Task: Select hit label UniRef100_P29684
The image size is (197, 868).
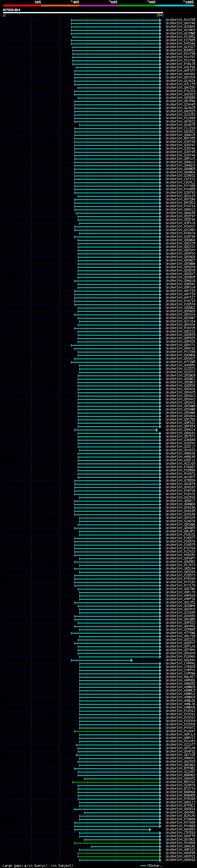Action: coord(180,819)
